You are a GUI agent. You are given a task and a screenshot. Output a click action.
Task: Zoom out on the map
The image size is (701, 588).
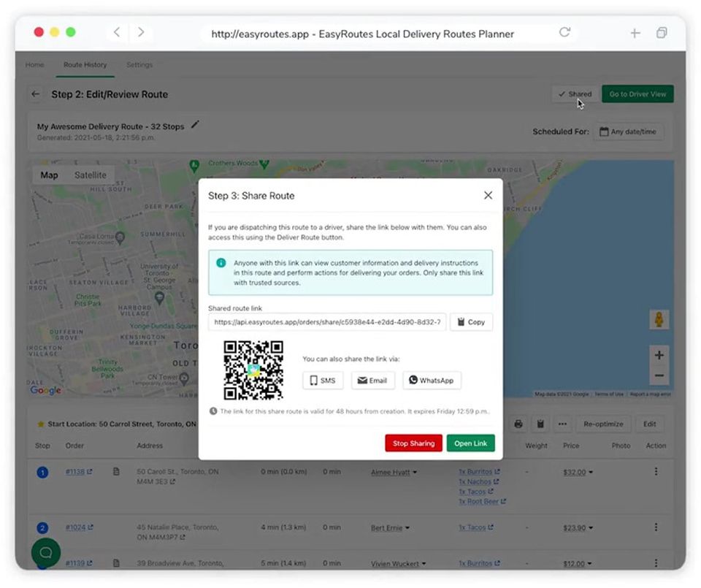pyautogui.click(x=659, y=375)
